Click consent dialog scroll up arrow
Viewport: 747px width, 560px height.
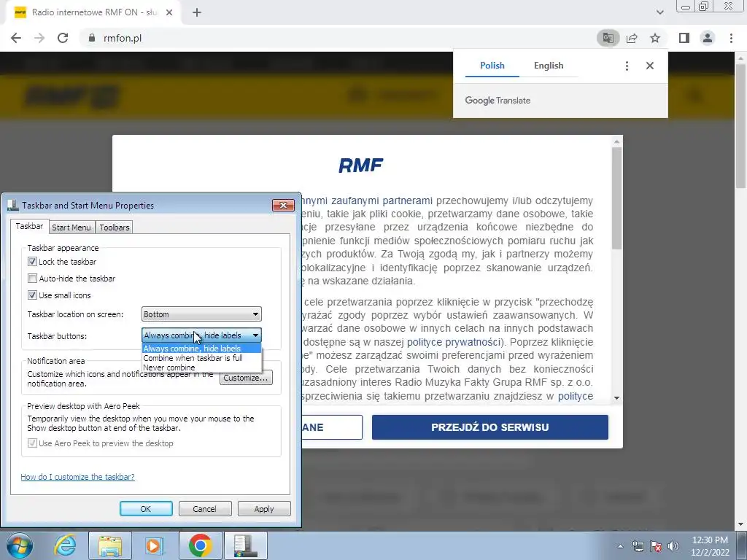point(617,141)
